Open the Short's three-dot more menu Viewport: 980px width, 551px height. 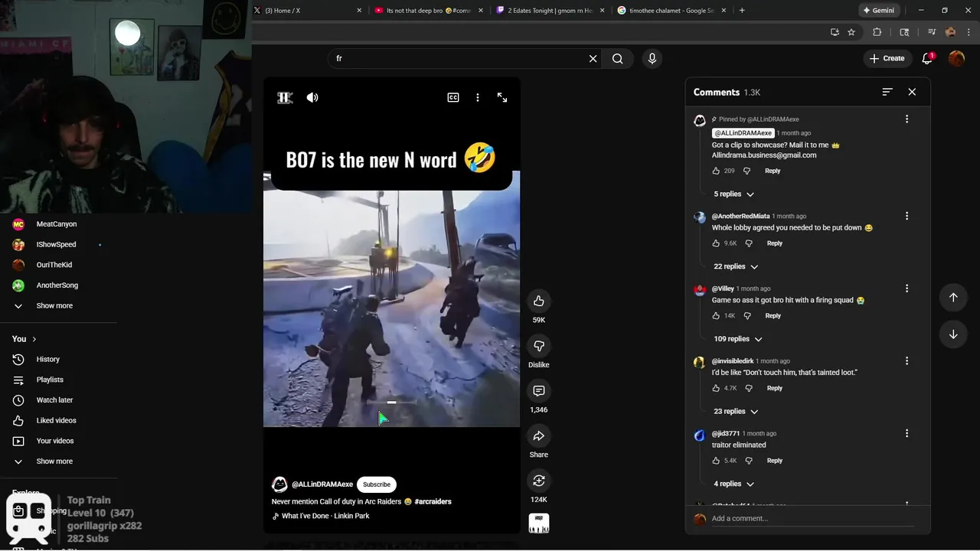tap(478, 97)
